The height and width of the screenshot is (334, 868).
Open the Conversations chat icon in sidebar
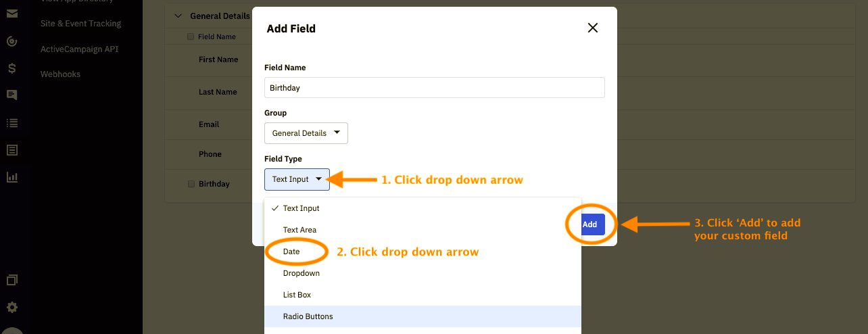11,95
